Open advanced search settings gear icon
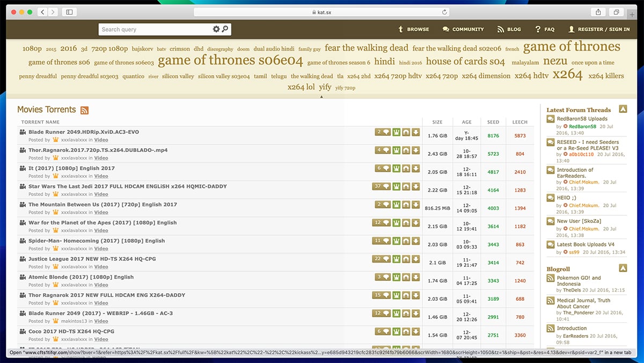 (x=216, y=29)
